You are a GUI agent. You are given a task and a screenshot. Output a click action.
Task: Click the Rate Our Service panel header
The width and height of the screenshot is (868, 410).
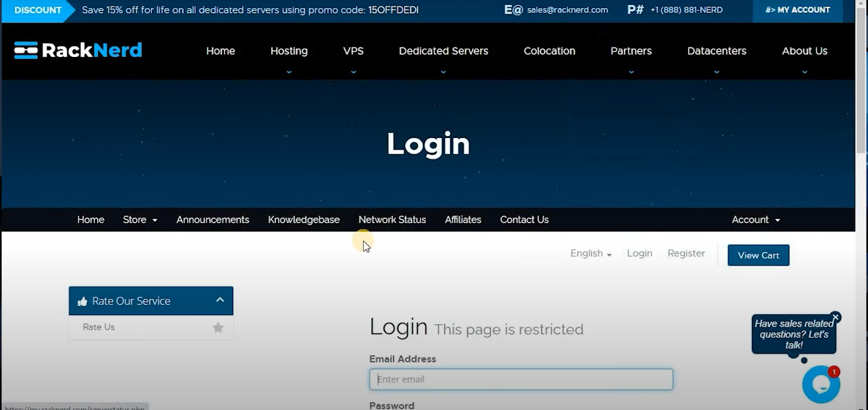pos(151,301)
